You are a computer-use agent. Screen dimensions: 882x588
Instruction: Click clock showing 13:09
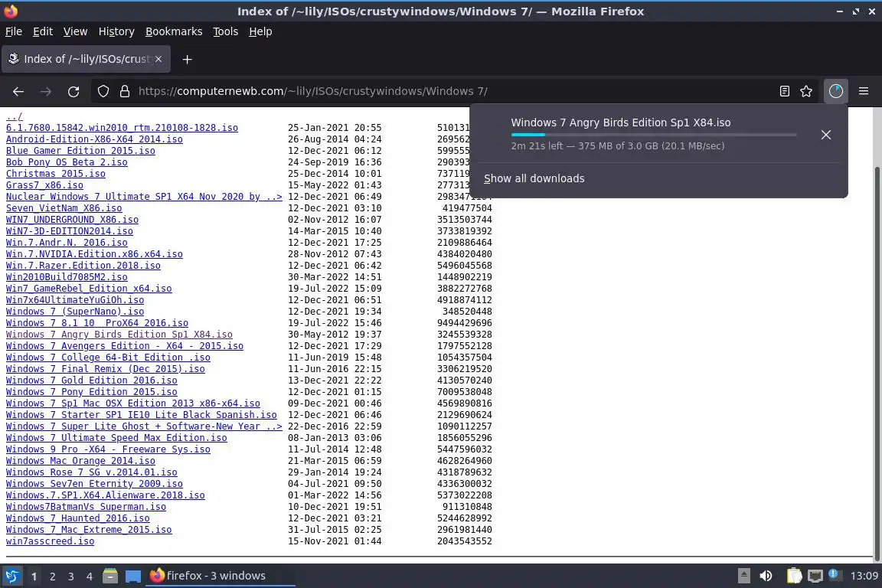click(864, 576)
